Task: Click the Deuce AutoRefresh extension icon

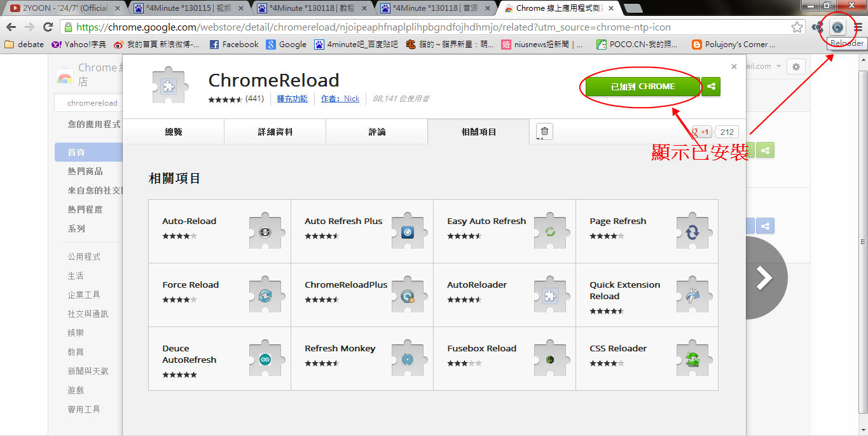Action: [x=265, y=359]
